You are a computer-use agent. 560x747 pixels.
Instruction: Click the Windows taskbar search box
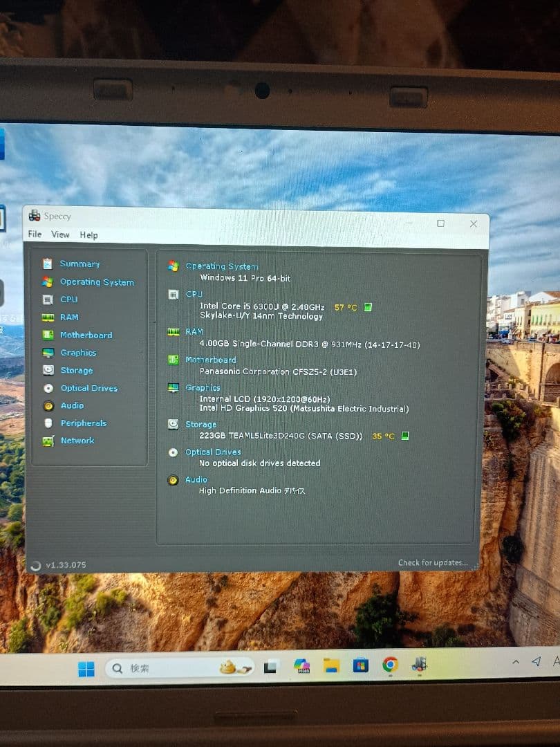(x=166, y=668)
